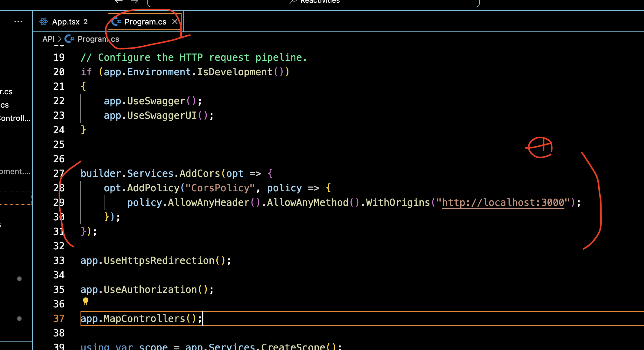
Task: Click the lightbulb quick-fix icon
Action: pos(86,301)
